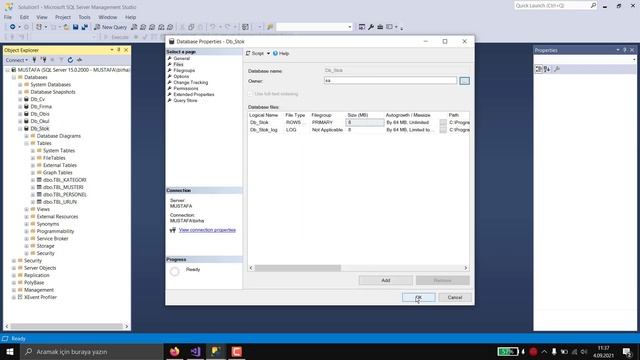
Task: Click the Solution Explorer window icon in toolbar
Action: pyautogui.click(x=362, y=27)
